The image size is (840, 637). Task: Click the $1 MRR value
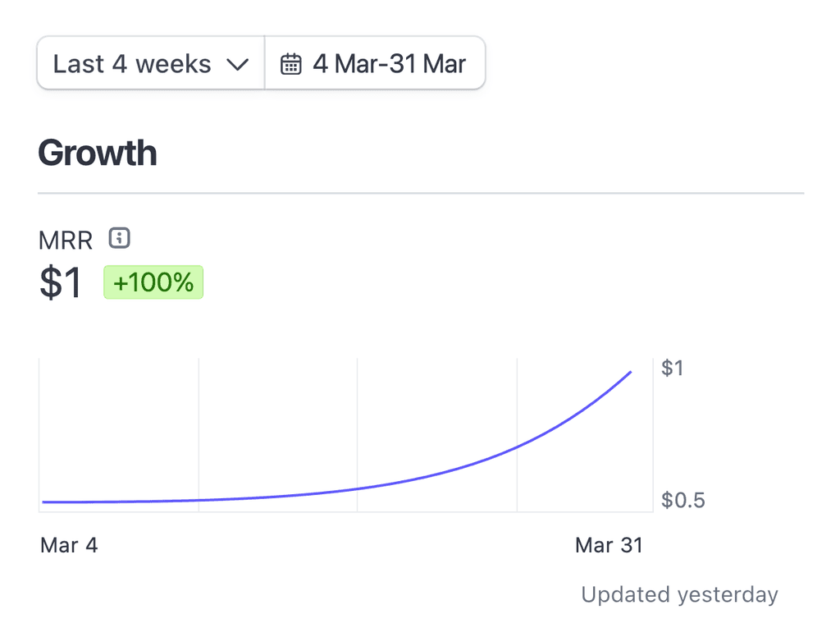(61, 282)
